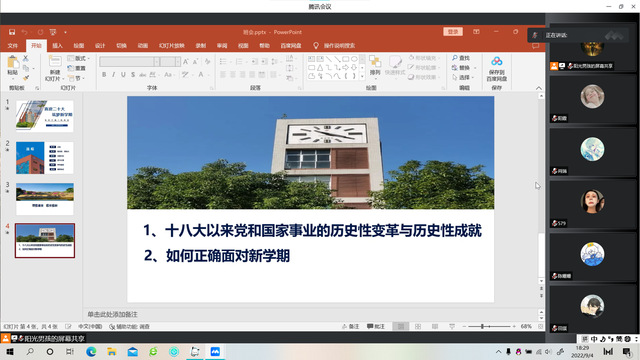Open File Explorer from taskbar
Image resolution: width=640 pixels, height=360 pixels.
point(111,351)
